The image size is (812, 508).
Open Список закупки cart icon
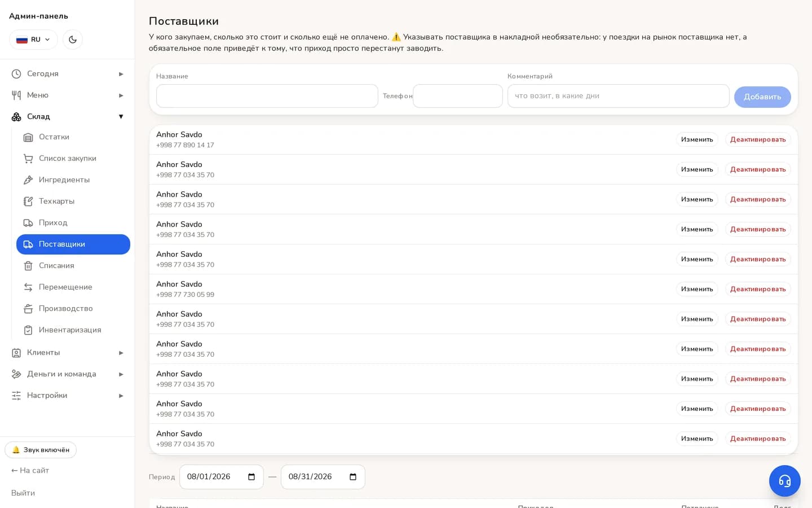28,159
